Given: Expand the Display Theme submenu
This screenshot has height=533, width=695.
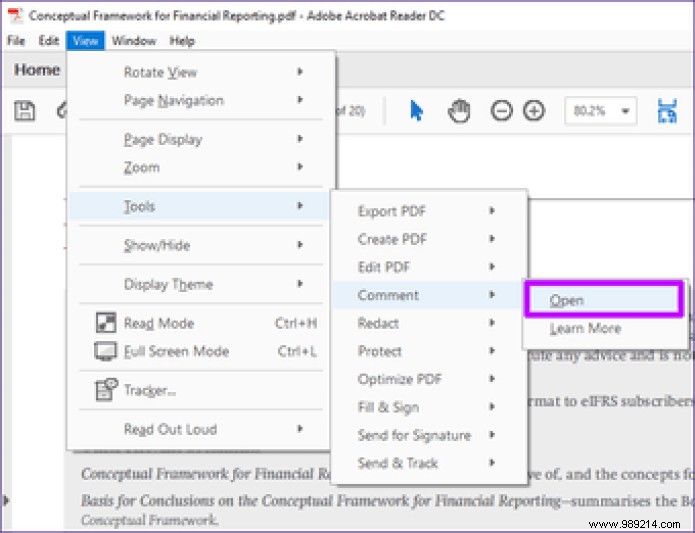Looking at the screenshot, I should (198, 284).
